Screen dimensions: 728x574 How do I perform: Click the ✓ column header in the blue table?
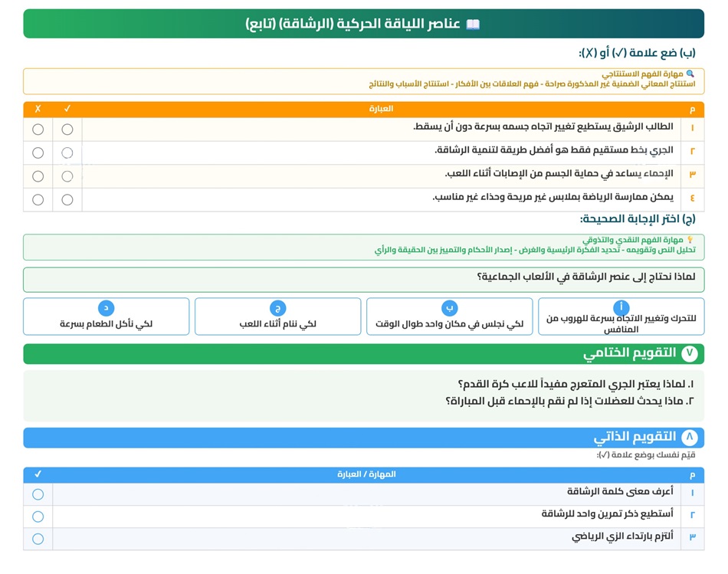(38, 474)
